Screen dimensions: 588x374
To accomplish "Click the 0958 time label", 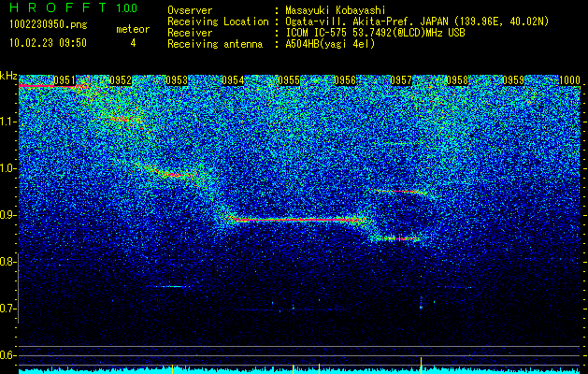I will coord(457,80).
